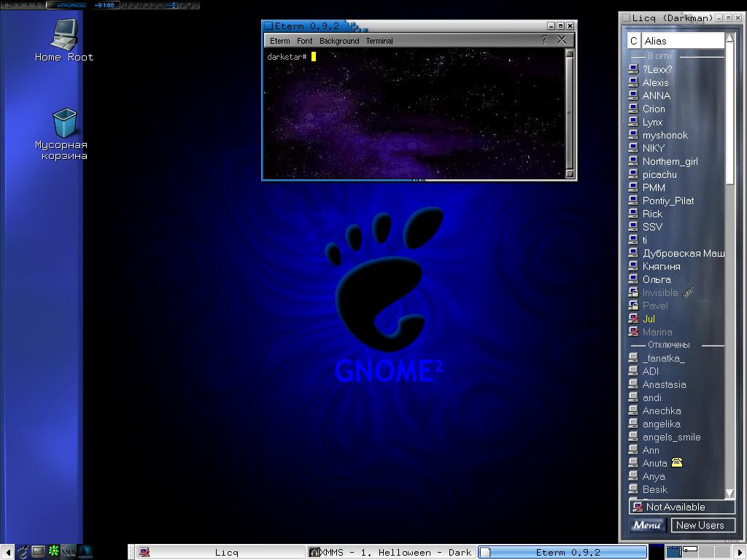Viewport: 747px width, 560px height.
Task: Click the offline icon next to ADI
Action: click(x=634, y=371)
